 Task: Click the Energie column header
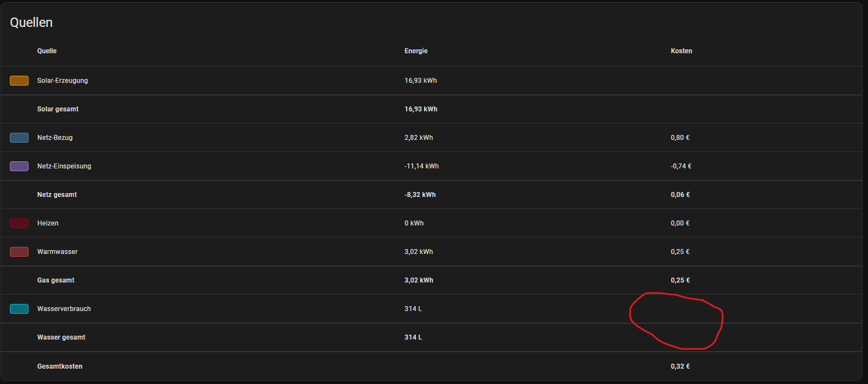[416, 51]
